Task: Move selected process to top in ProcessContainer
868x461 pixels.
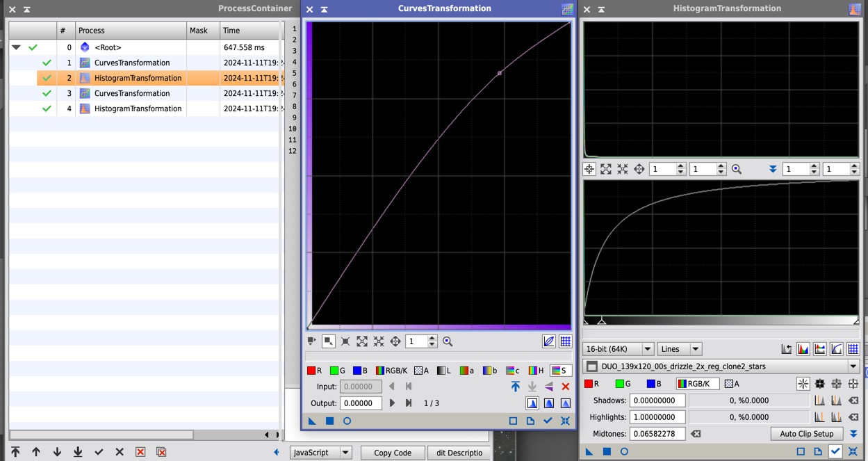Action: 15,452
